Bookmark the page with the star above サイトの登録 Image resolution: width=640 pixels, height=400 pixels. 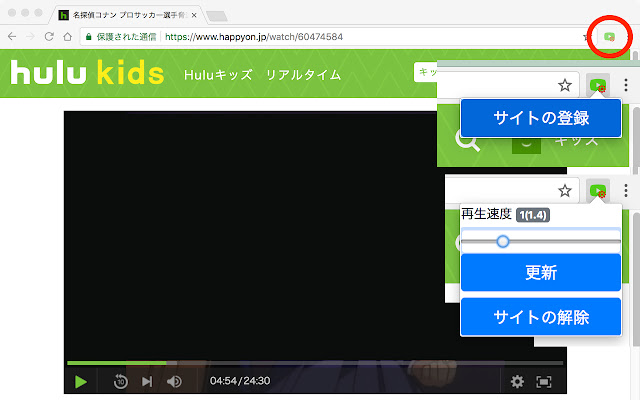click(565, 86)
